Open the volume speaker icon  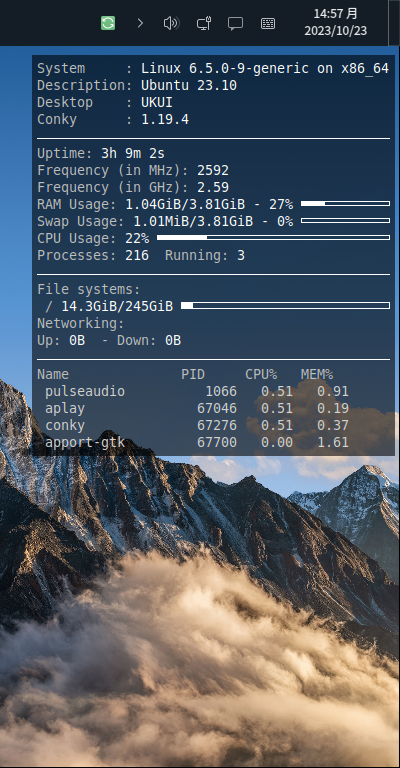(x=171, y=23)
